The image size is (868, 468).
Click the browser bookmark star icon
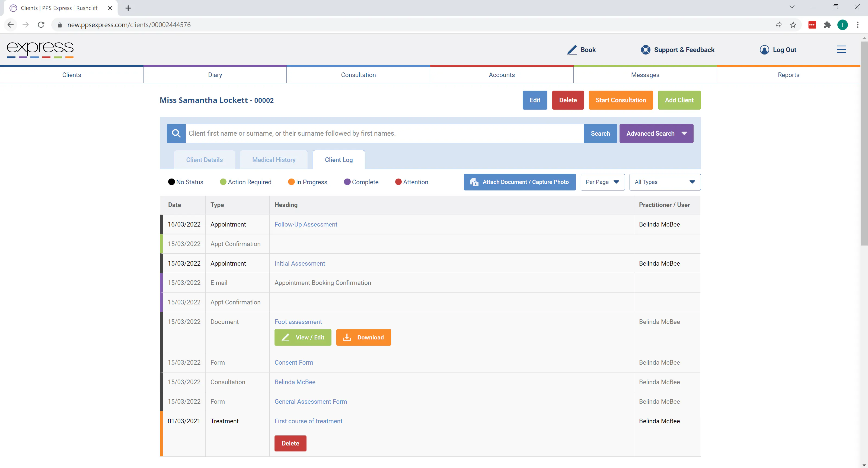(x=793, y=25)
